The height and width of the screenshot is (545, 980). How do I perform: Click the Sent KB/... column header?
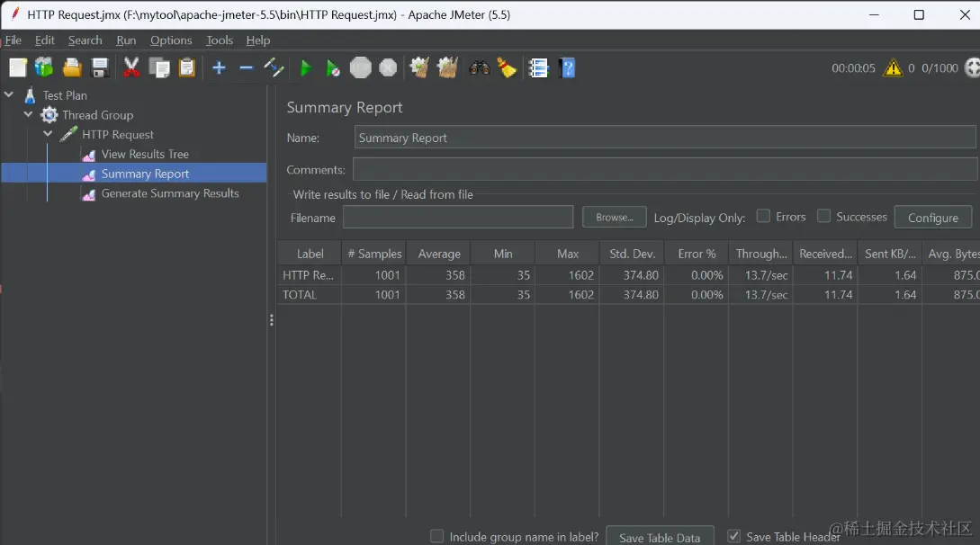pyautogui.click(x=889, y=254)
